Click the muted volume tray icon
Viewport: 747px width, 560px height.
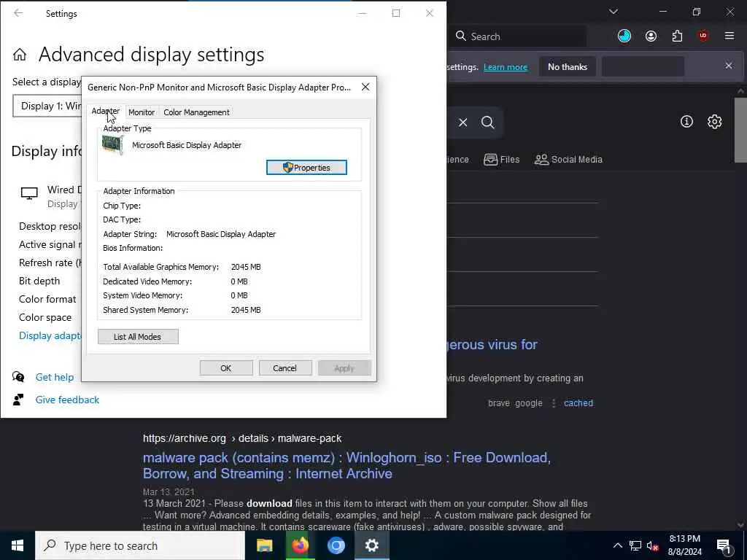(653, 545)
